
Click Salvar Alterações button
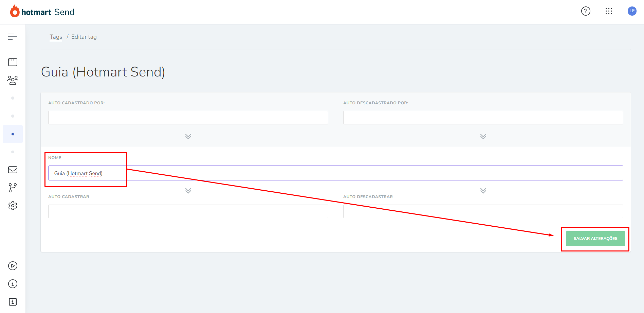coord(595,239)
